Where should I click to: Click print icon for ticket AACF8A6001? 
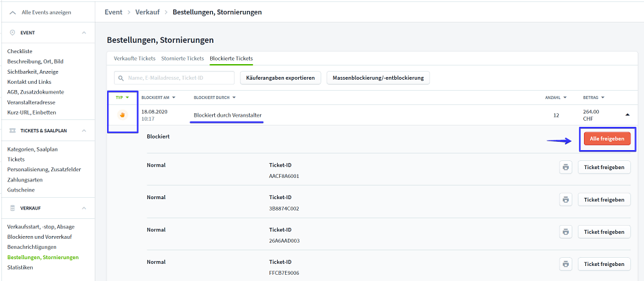(566, 167)
